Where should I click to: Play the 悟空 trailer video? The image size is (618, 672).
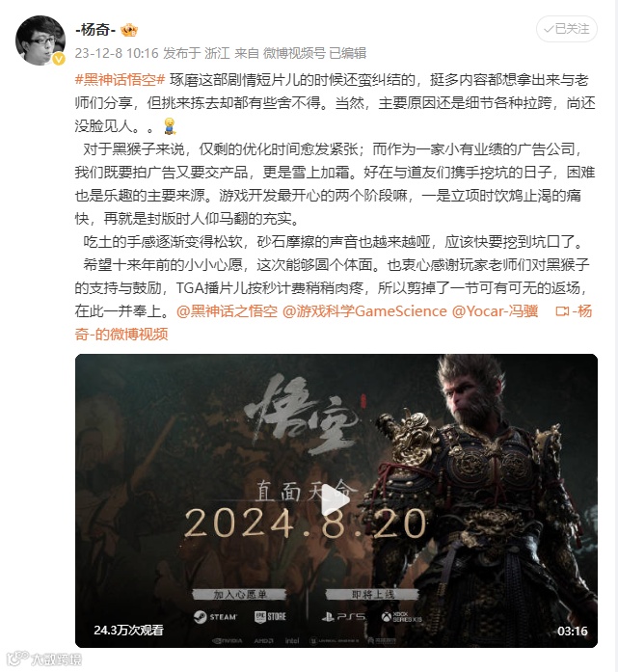point(336,499)
